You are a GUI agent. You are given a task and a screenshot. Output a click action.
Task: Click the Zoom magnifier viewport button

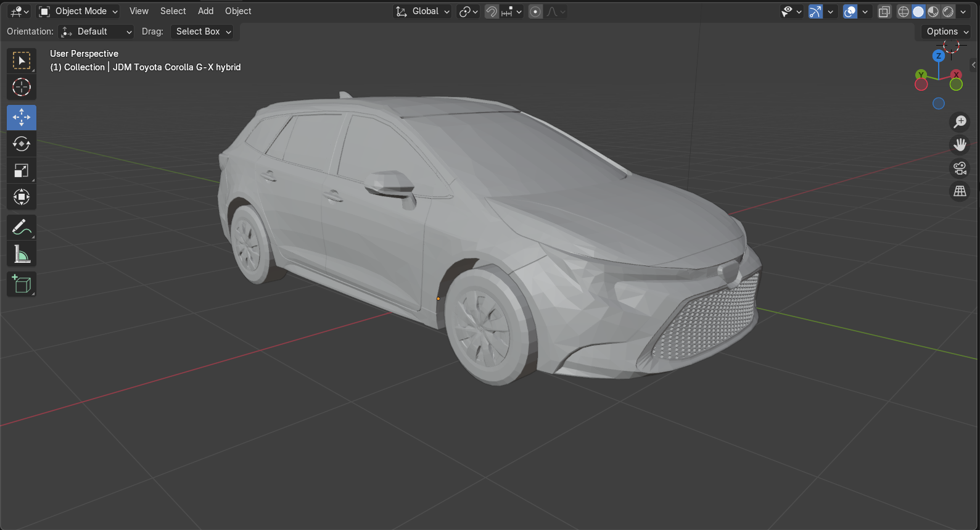(960, 122)
